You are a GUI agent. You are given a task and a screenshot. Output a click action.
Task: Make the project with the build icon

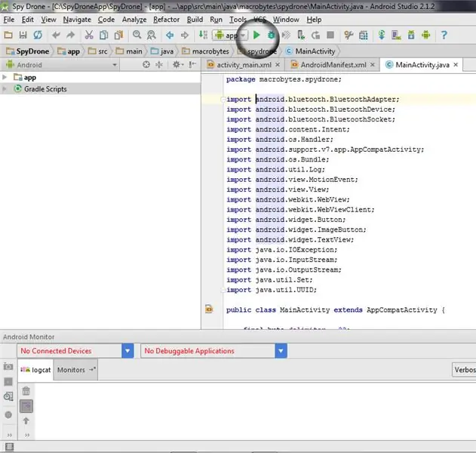203,35
